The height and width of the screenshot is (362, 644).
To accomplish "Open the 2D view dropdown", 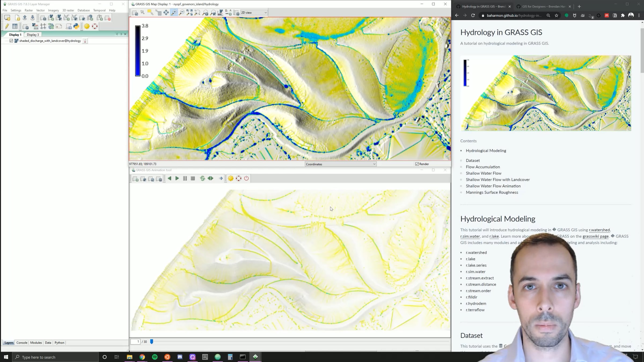I will [254, 13].
